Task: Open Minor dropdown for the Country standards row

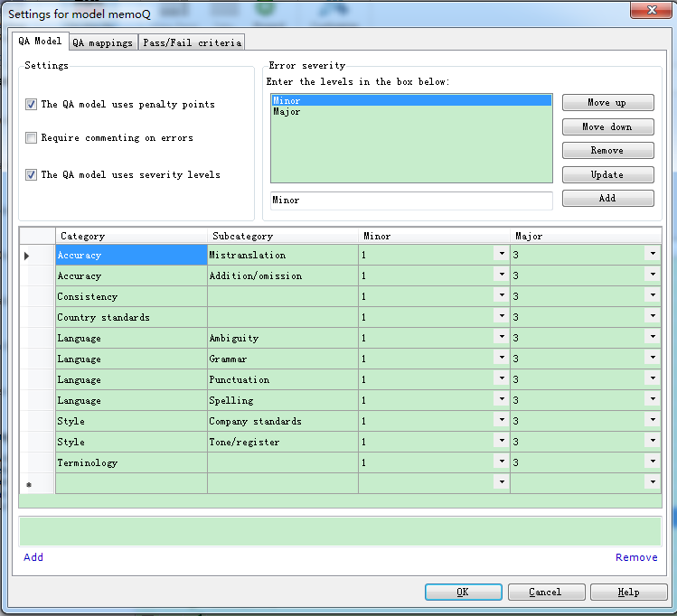Action: 502,316
